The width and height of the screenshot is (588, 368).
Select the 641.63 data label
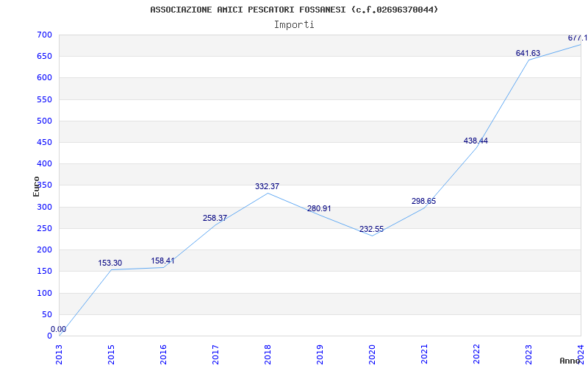coord(528,53)
